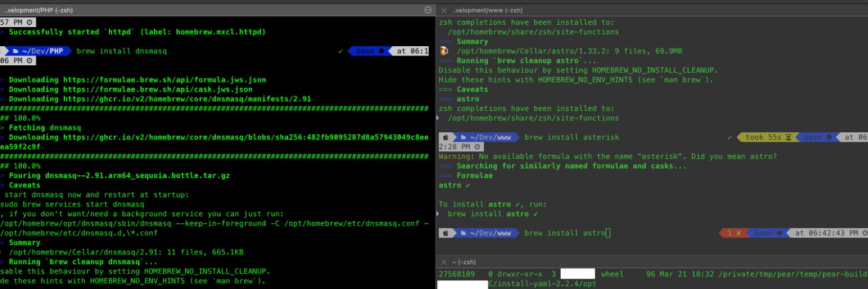Close the '..velopment/www (-zsh)' pane
The width and height of the screenshot is (868, 289).
pyautogui.click(x=445, y=10)
